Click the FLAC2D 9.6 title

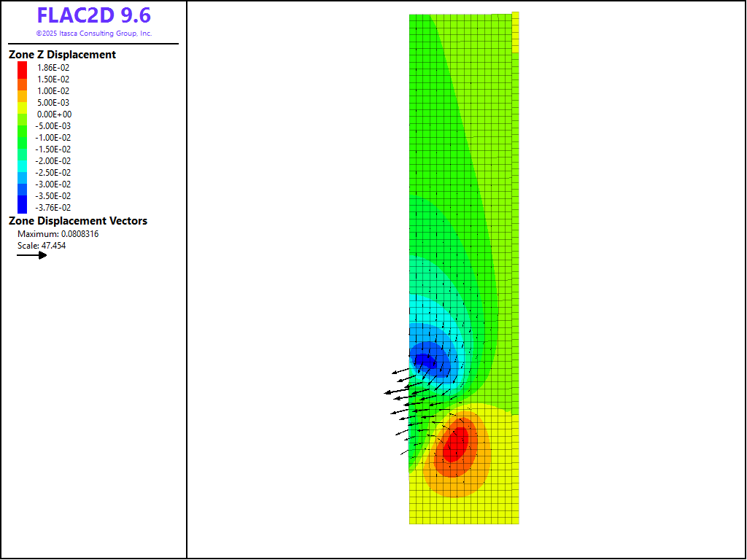point(93,16)
